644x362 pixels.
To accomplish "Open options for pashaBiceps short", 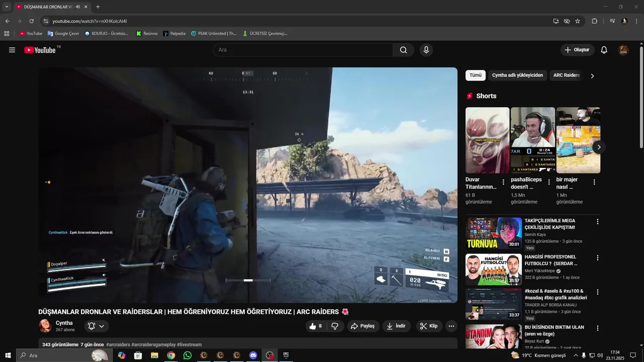I will pyautogui.click(x=549, y=183).
